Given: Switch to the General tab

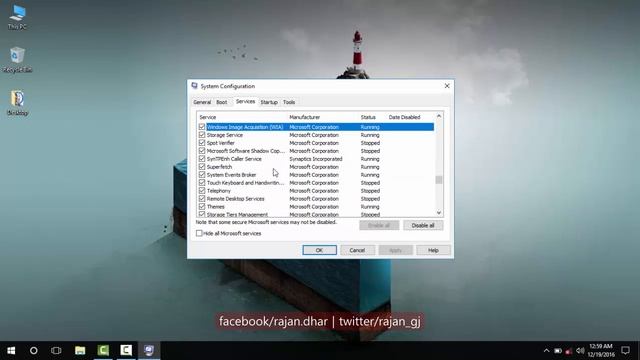Looking at the screenshot, I should point(202,102).
